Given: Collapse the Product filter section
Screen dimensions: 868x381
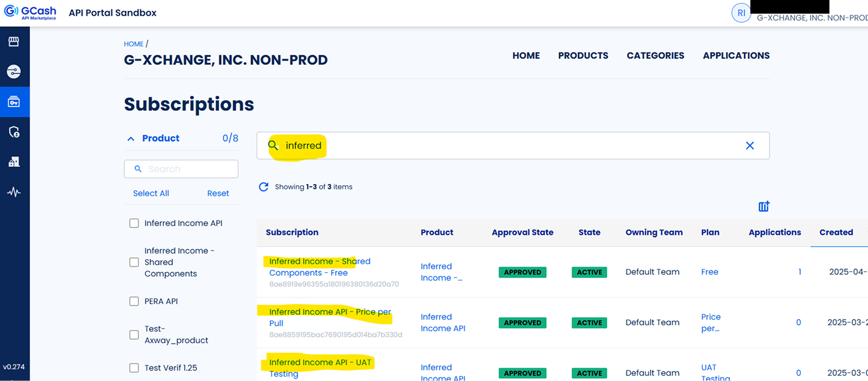Looking at the screenshot, I should tap(131, 138).
